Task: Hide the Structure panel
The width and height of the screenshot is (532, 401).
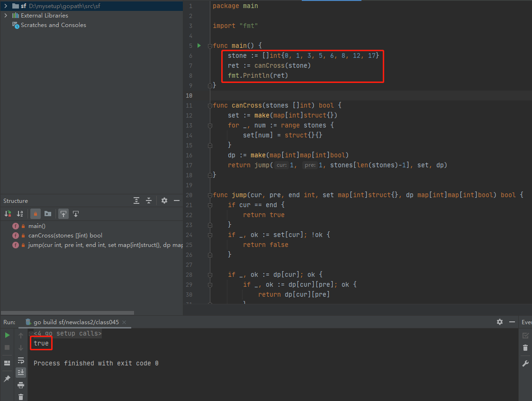Action: click(176, 200)
